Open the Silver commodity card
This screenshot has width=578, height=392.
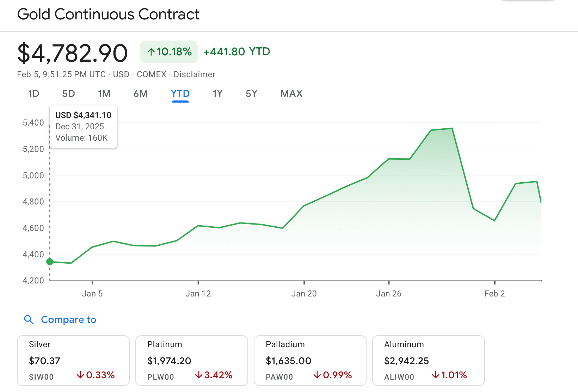tap(73, 360)
